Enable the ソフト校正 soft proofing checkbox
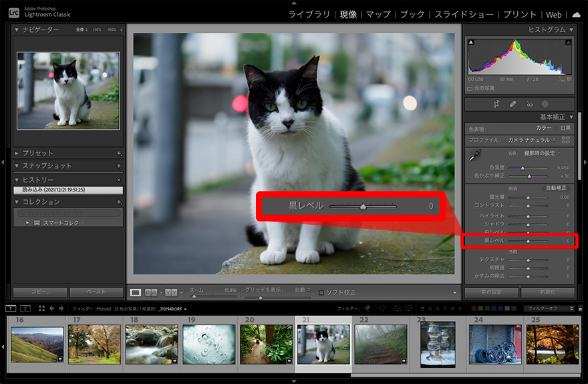This screenshot has width=588, height=384. tap(321, 292)
